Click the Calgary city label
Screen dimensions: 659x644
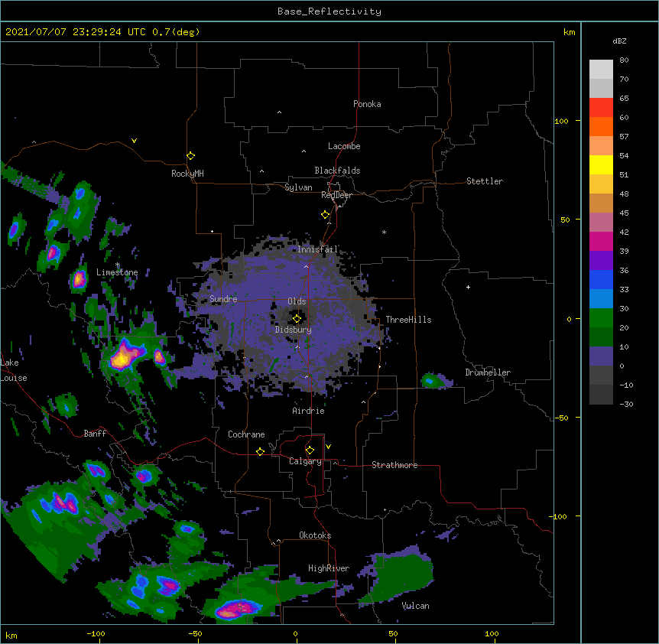click(305, 461)
